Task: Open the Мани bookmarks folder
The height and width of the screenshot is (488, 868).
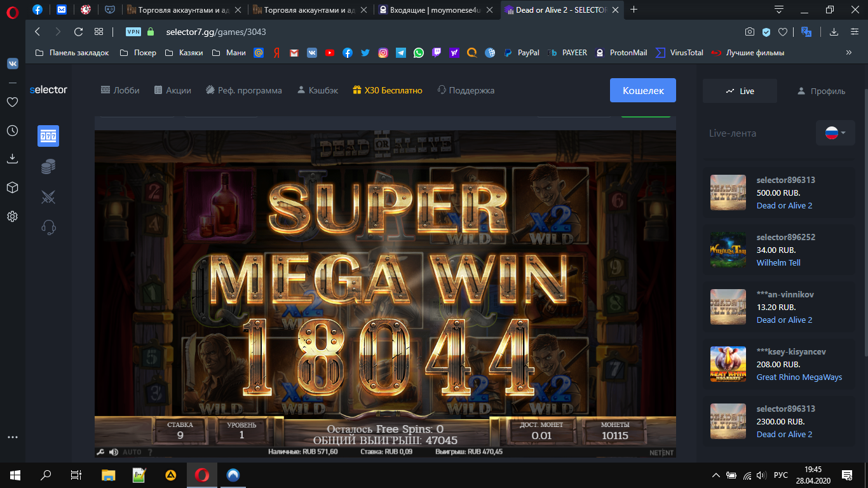Action: 229,53
